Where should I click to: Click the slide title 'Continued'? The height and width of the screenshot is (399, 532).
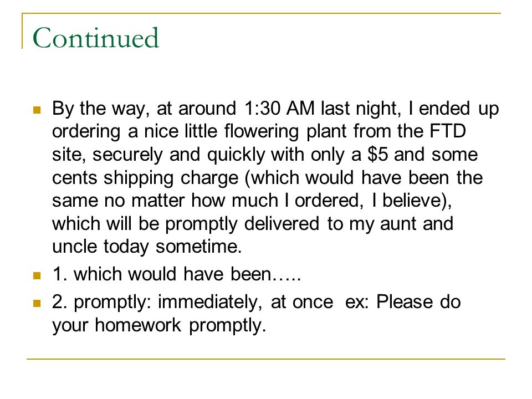click(x=96, y=38)
